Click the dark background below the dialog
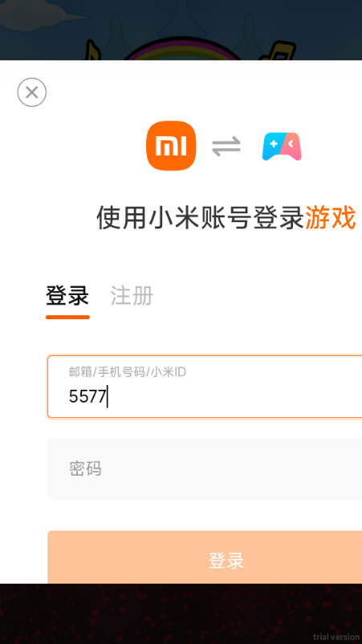The width and height of the screenshot is (362, 644). tap(181, 614)
